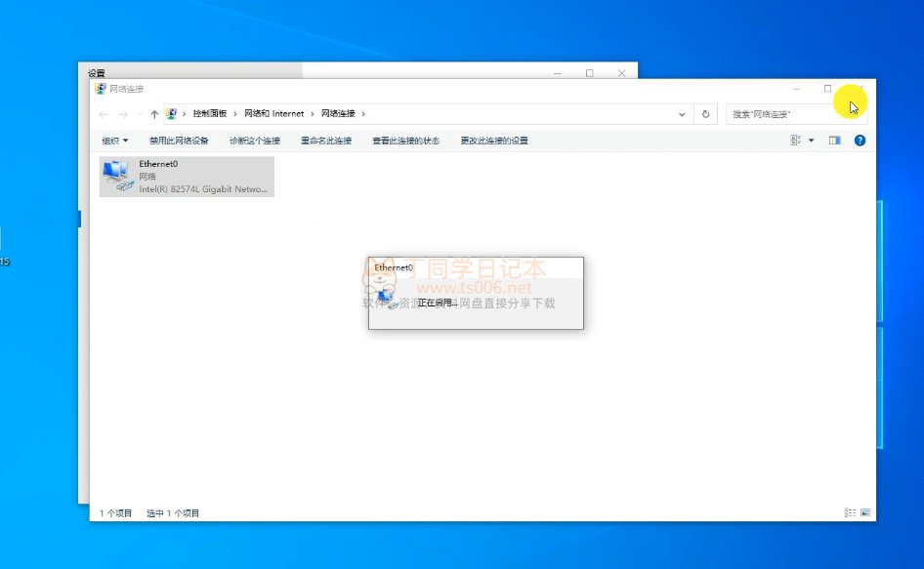Choose 重命名此连接 on the toolbar
This screenshot has width=924, height=569.
click(x=326, y=141)
